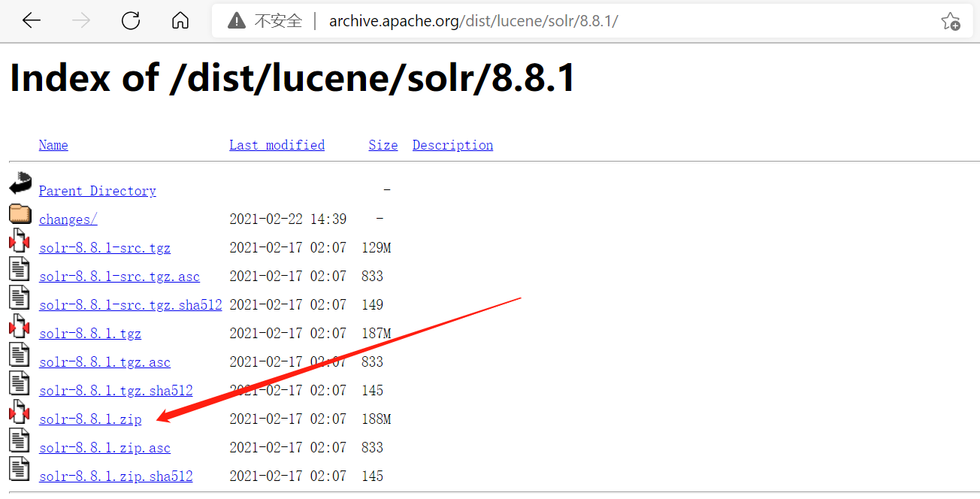This screenshot has height=499, width=980.
Task: Sort the listing by Size
Action: coord(383,145)
